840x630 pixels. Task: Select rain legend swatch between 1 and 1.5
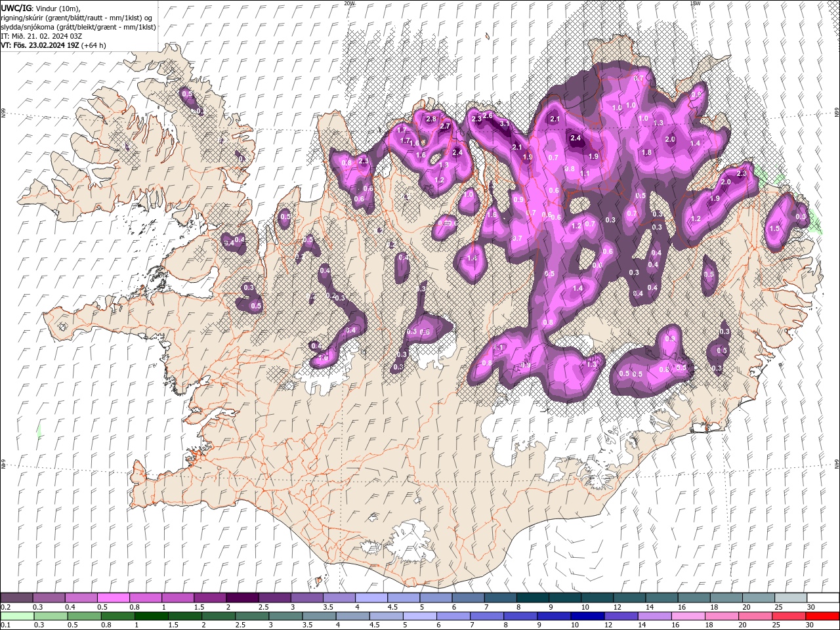tap(151, 616)
